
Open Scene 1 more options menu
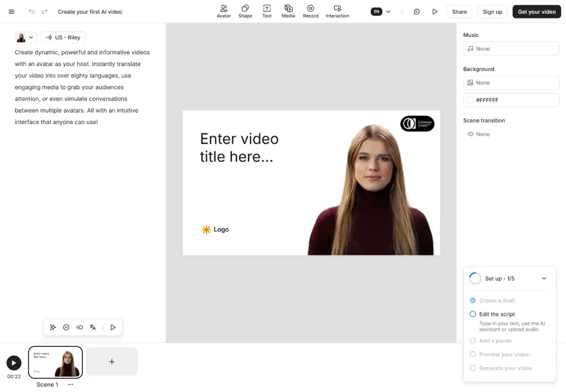(x=70, y=385)
